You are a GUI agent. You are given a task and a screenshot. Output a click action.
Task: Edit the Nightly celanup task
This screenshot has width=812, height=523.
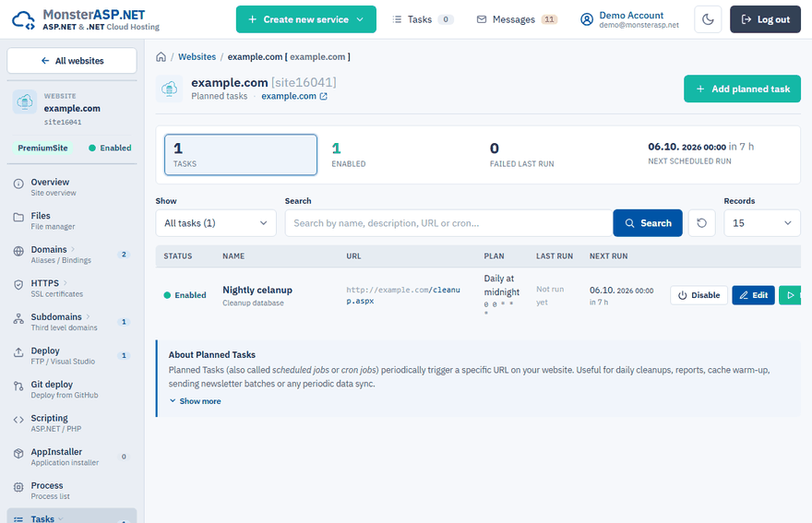click(x=754, y=295)
